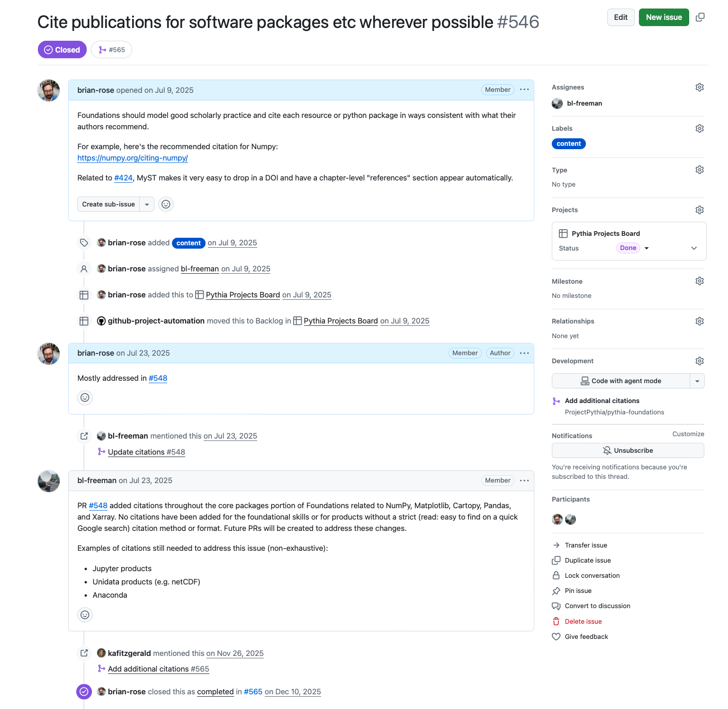Click the green New issue button

click(x=664, y=18)
